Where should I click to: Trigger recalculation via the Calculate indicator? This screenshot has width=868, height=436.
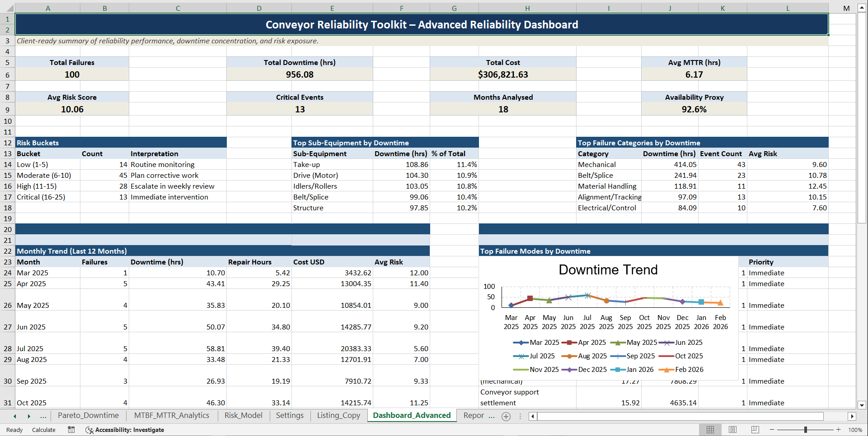pyautogui.click(x=43, y=430)
